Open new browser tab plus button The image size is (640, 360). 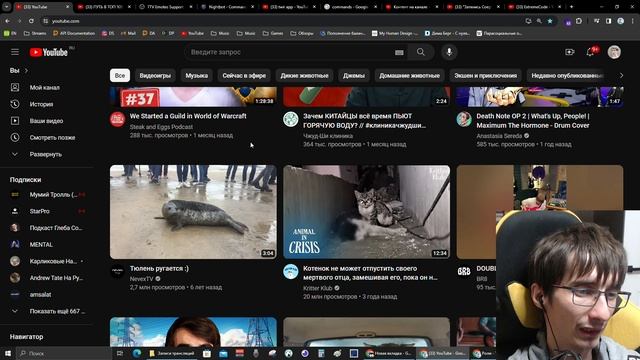pyautogui.click(x=571, y=7)
